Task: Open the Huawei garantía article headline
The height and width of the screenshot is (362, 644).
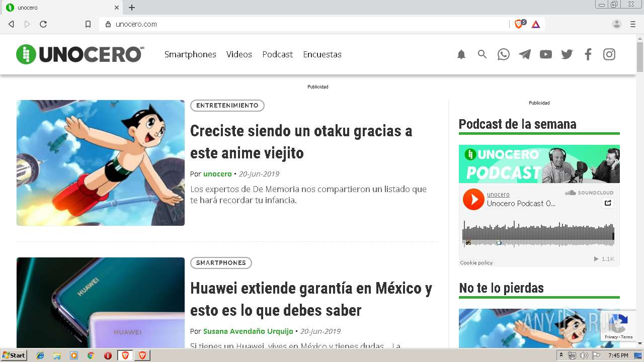Action: 311,299
